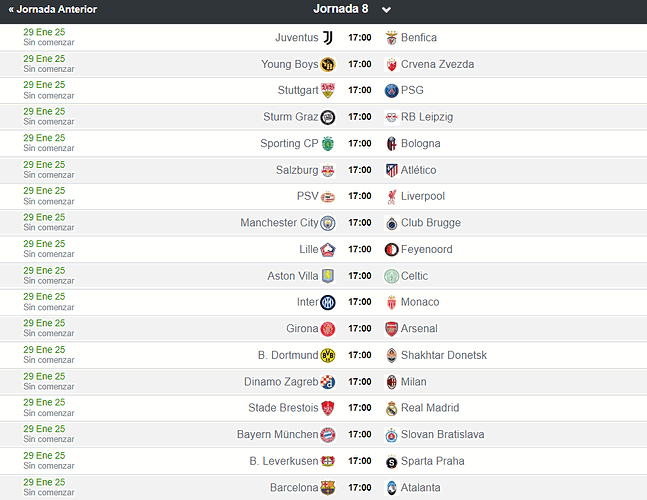
Task: Click the Juventus club crest
Action: (x=328, y=38)
